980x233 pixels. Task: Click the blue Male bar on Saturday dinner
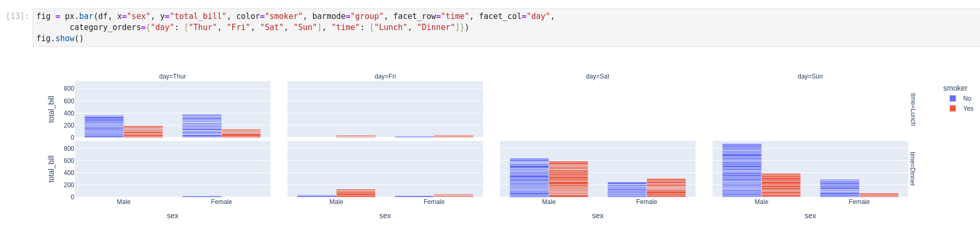(529, 178)
